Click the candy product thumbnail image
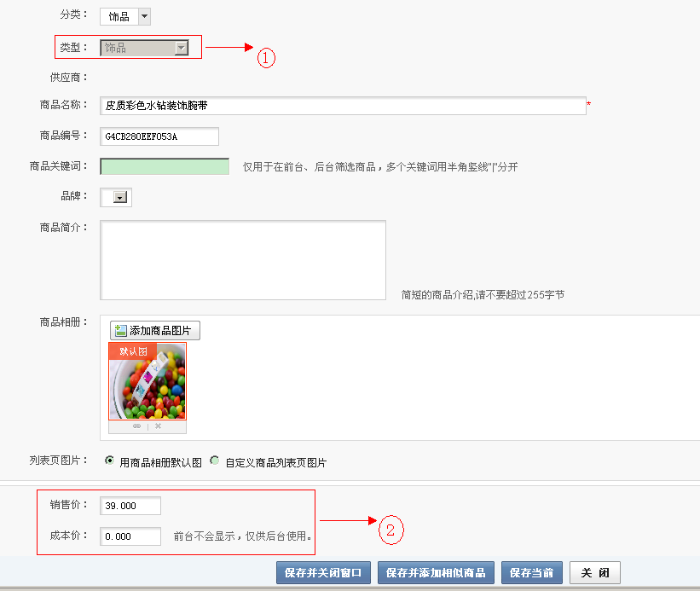 coord(148,389)
